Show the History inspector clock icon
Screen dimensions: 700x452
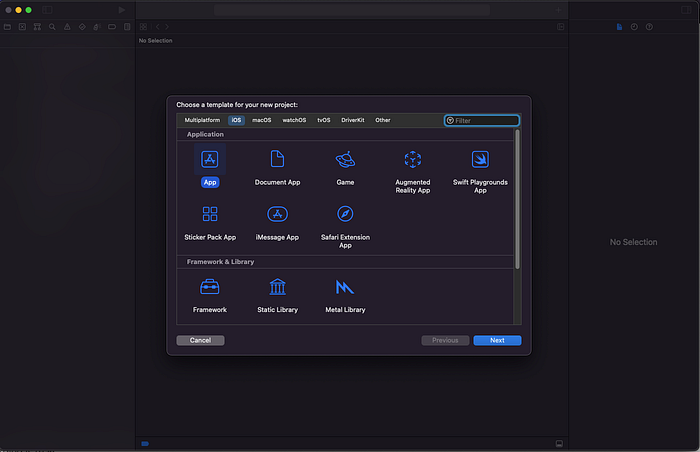pyautogui.click(x=634, y=27)
